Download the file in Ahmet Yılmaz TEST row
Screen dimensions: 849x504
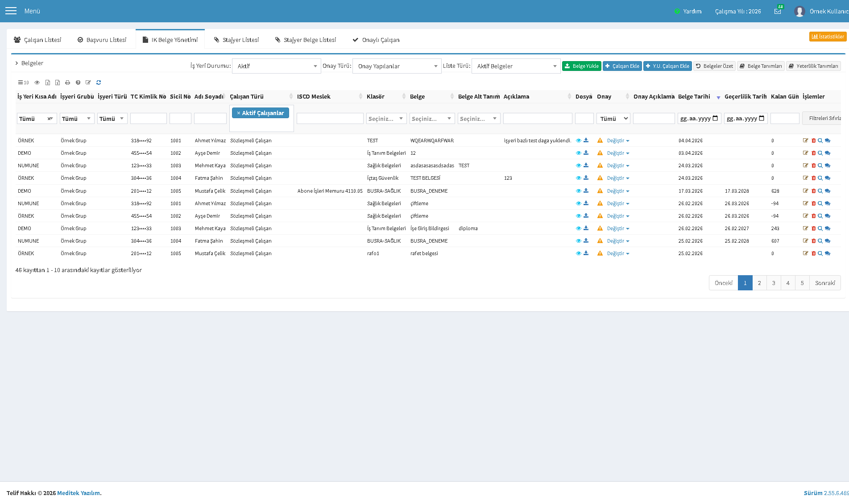[x=586, y=140]
